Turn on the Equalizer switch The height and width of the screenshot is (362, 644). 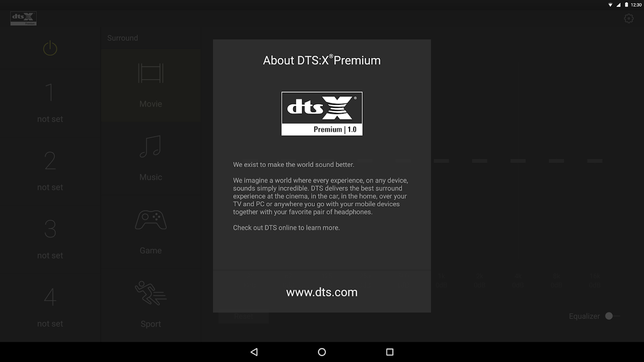pos(612,316)
